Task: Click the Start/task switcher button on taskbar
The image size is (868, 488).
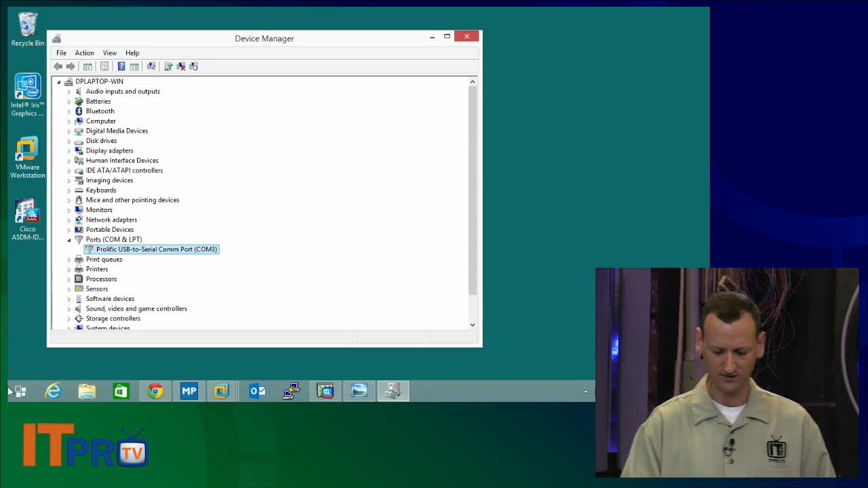Action: click(20, 392)
